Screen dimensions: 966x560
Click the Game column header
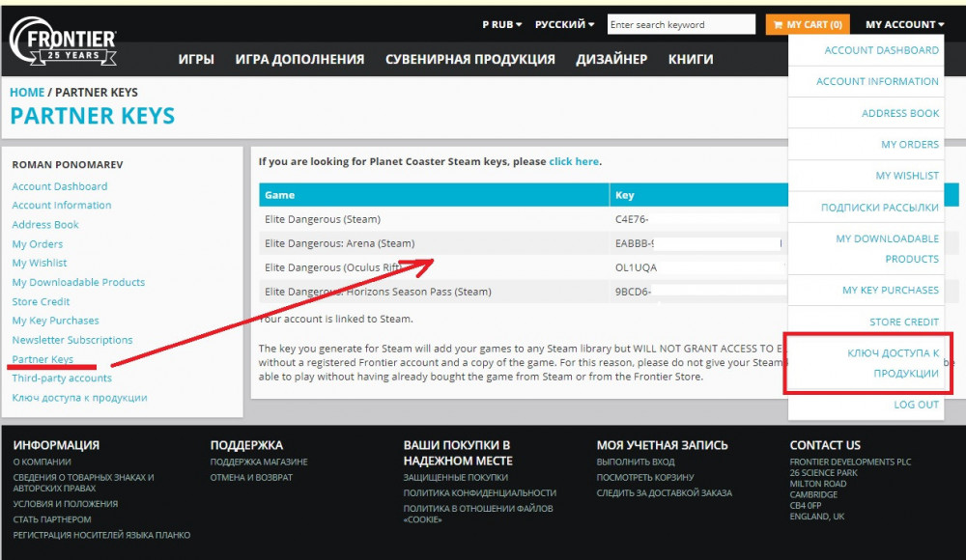(x=434, y=195)
